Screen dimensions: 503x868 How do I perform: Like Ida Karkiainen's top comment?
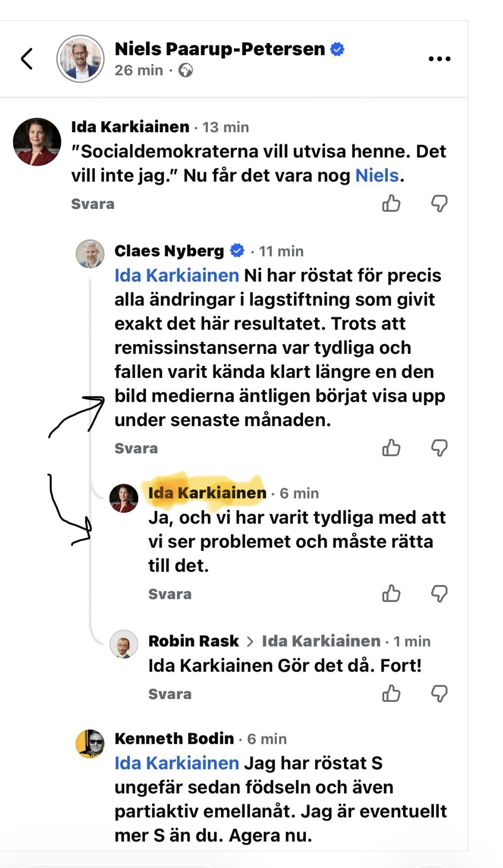[391, 203]
